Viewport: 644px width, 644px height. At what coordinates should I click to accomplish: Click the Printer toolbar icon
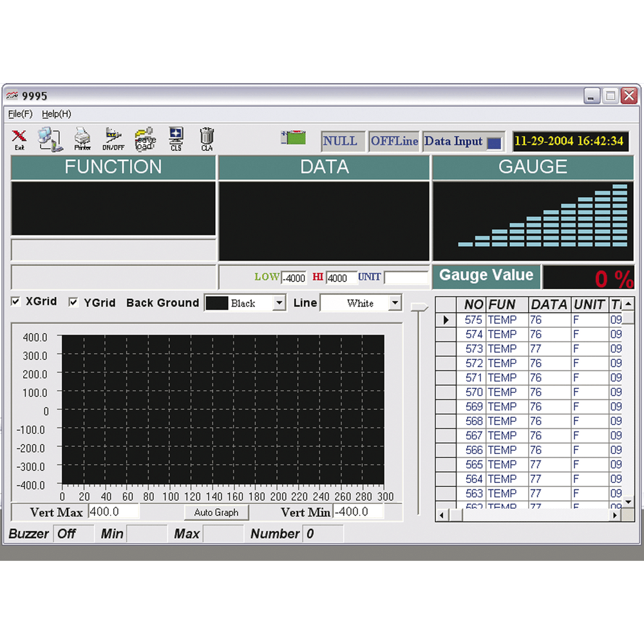coord(82,139)
